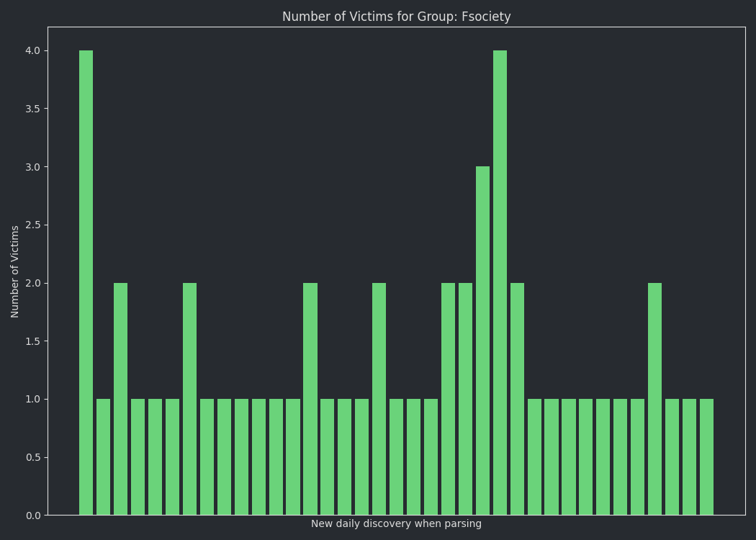Select the y-axis tick label "0.5"
This screenshot has height=540, width=756.
pyautogui.click(x=33, y=457)
